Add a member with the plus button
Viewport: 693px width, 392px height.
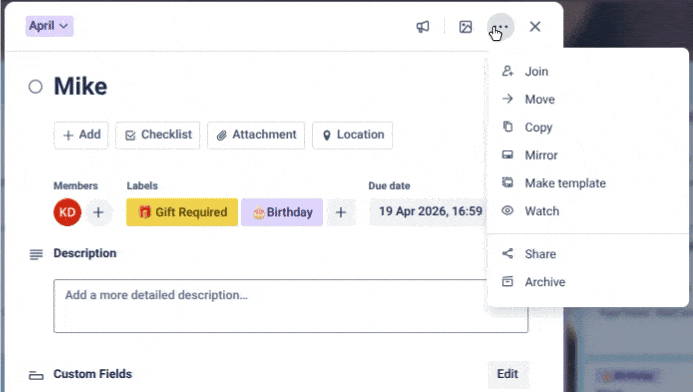coord(98,212)
